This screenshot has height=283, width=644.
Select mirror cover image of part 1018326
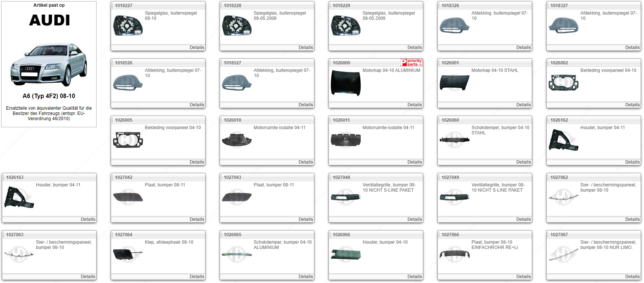click(x=455, y=25)
